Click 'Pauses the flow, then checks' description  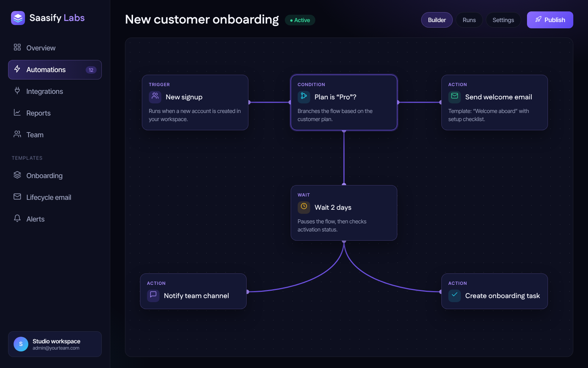[332, 225]
